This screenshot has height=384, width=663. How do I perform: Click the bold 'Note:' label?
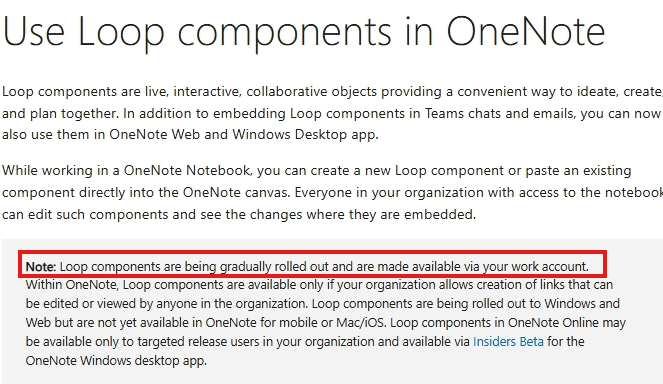pyautogui.click(x=41, y=266)
